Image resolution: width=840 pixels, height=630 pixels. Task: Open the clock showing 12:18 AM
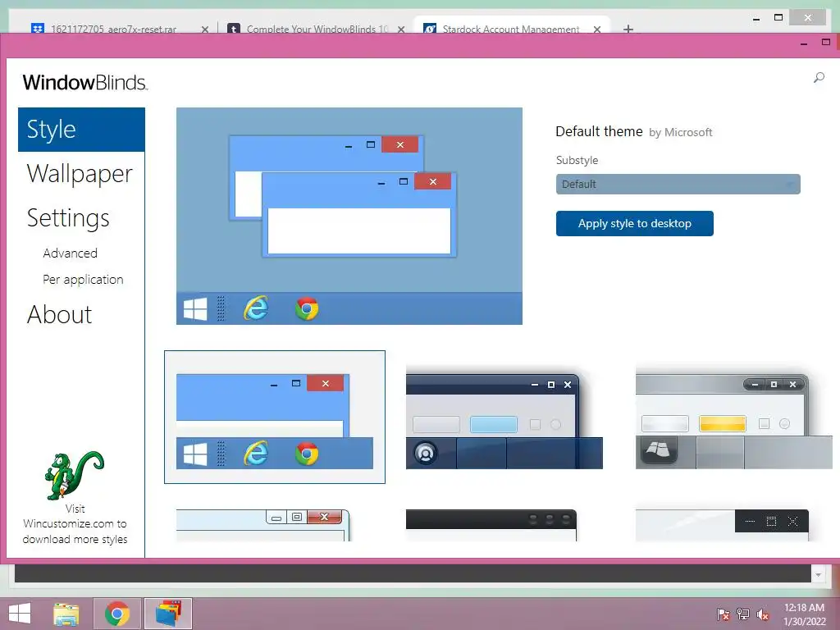click(804, 614)
